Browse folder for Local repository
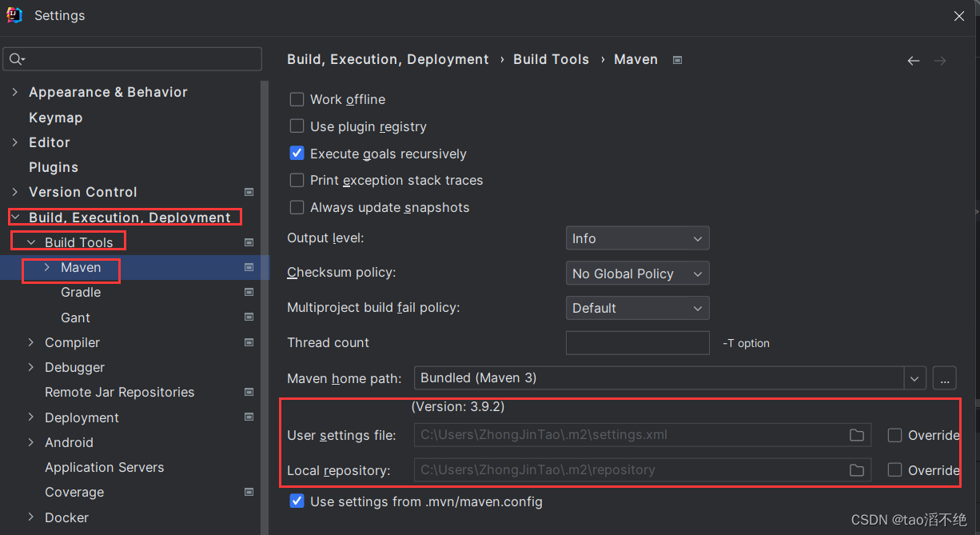 tap(857, 470)
